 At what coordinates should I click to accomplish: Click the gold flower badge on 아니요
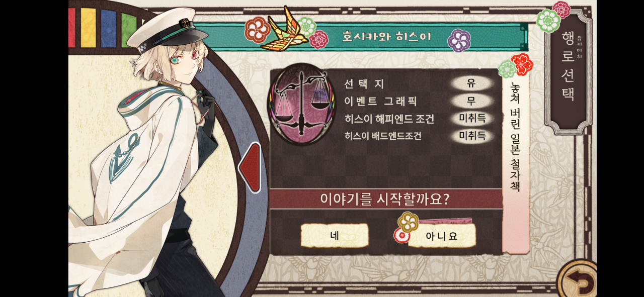[408, 222]
